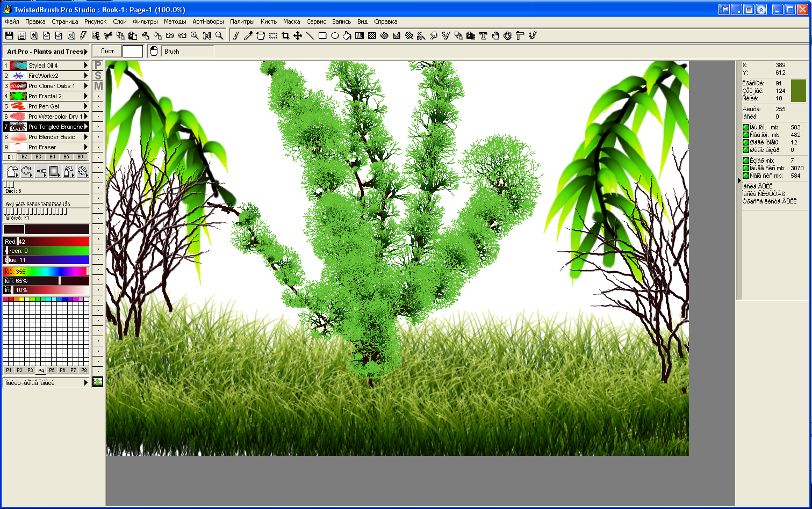
Task: Open the Справка menu
Action: pos(385,21)
